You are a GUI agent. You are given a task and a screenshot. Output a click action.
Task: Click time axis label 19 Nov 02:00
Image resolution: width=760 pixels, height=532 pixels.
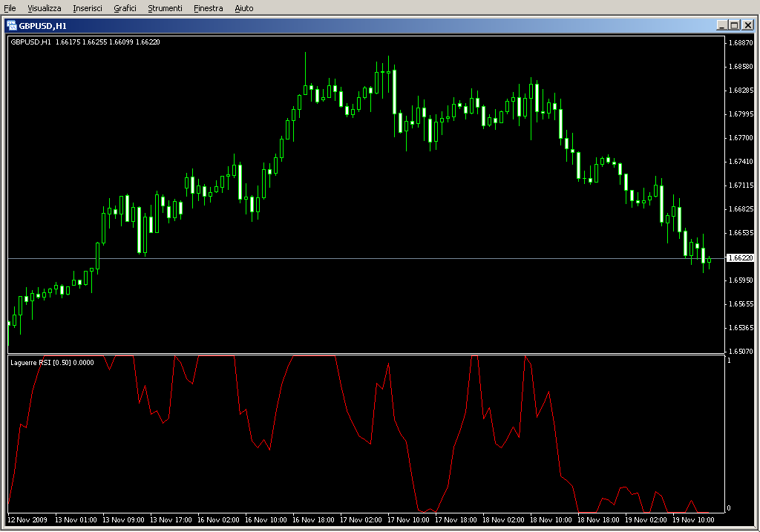coord(646,520)
